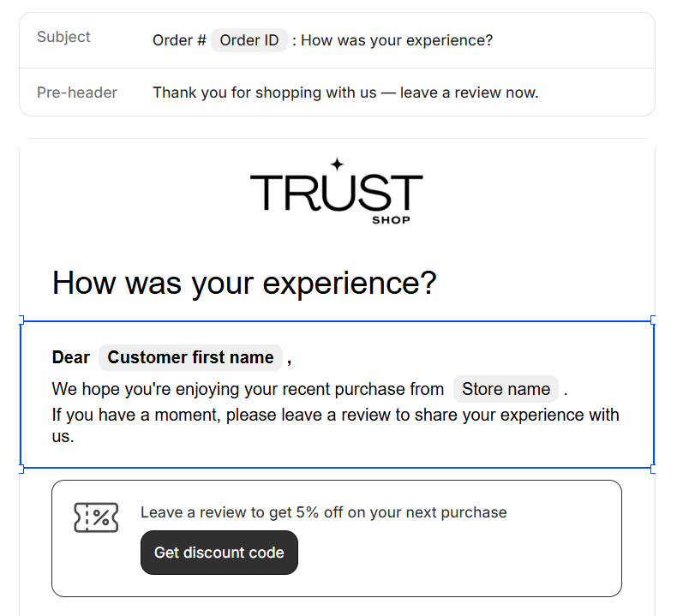Click the sparkle star above the TRUST logo

[x=337, y=164]
